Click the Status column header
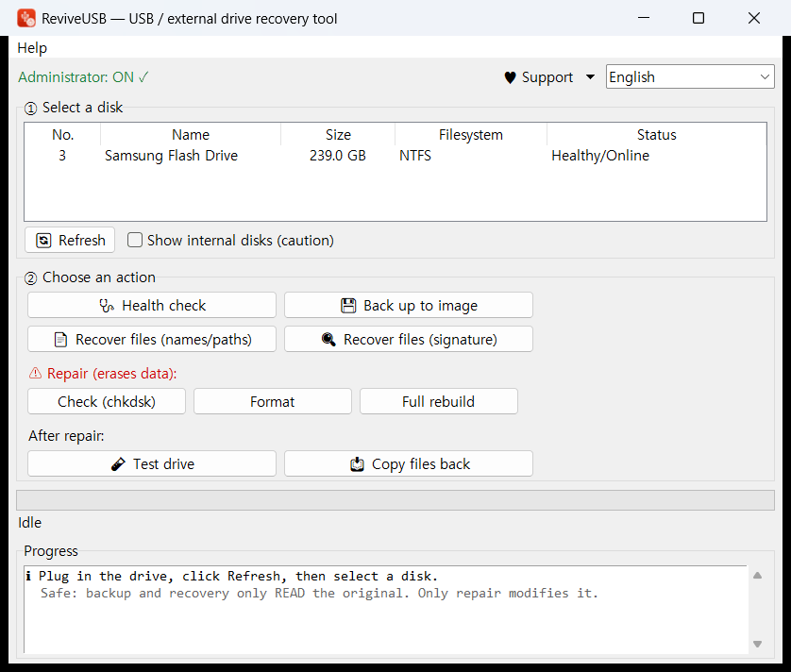Viewport: 791px width, 672px height. (x=656, y=135)
